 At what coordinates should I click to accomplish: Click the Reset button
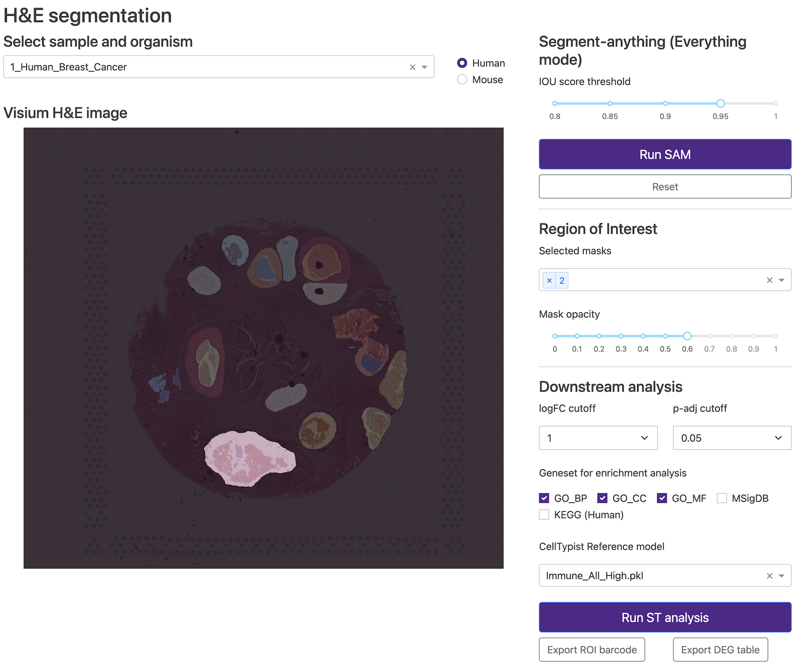point(665,187)
